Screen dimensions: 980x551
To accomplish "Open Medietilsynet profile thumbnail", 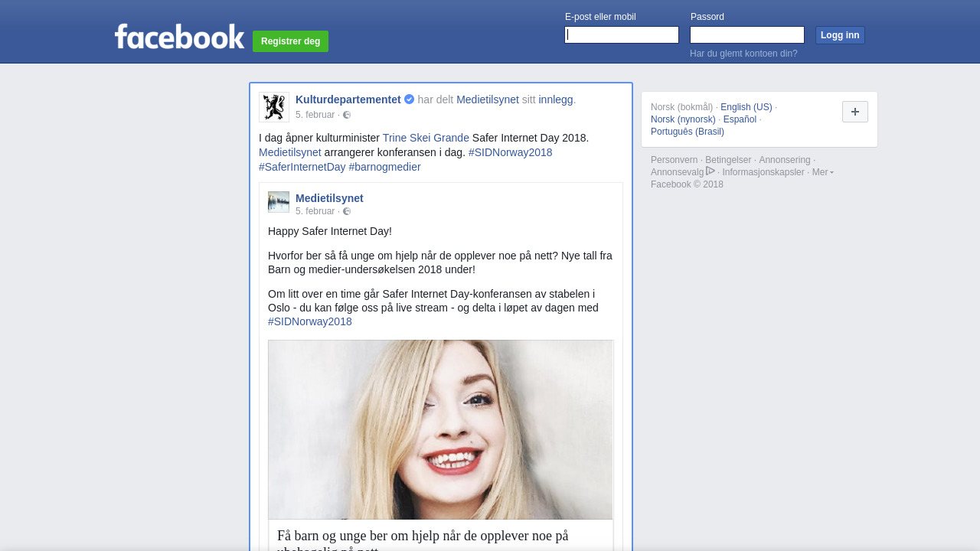I will point(279,202).
